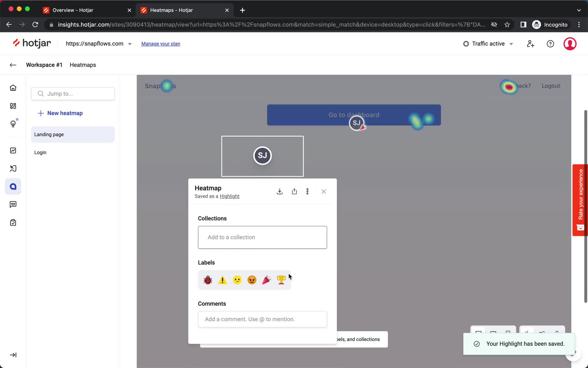Toggle the Traffic active status
This screenshot has height=368, width=588.
pyautogui.click(x=488, y=43)
